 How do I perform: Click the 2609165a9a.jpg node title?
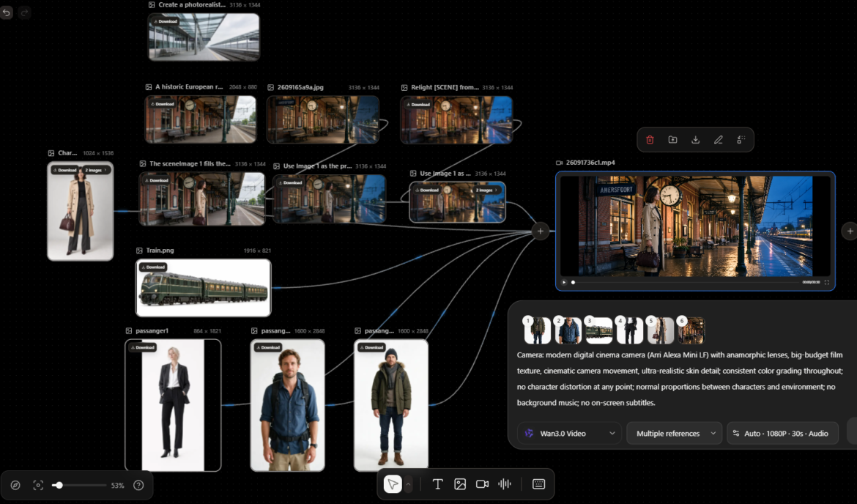(x=300, y=87)
